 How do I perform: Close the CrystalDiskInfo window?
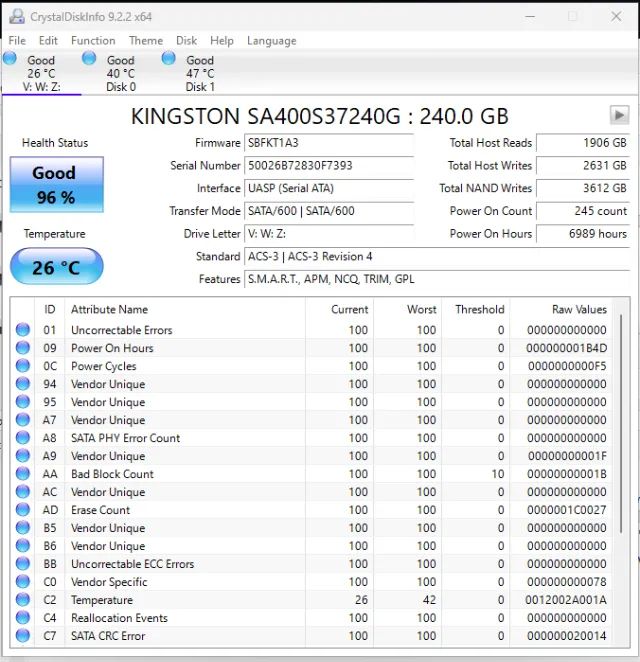pyautogui.click(x=616, y=16)
